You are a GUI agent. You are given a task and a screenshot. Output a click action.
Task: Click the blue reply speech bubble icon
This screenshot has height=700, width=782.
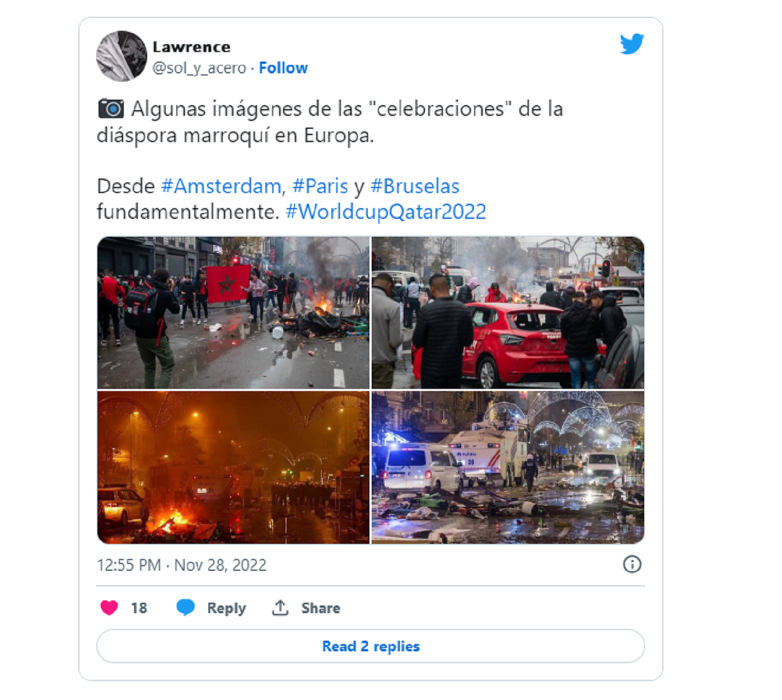[x=185, y=608]
